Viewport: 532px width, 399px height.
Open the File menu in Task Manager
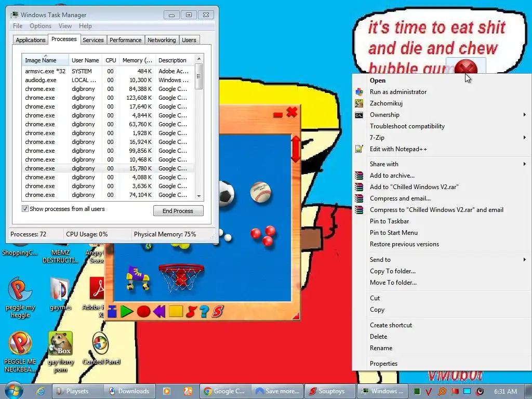18,26
